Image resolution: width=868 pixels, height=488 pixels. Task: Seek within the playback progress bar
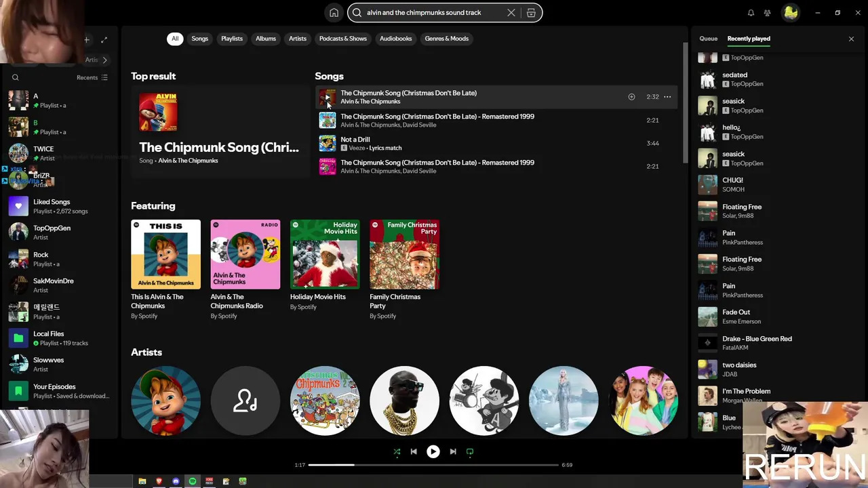click(x=433, y=465)
